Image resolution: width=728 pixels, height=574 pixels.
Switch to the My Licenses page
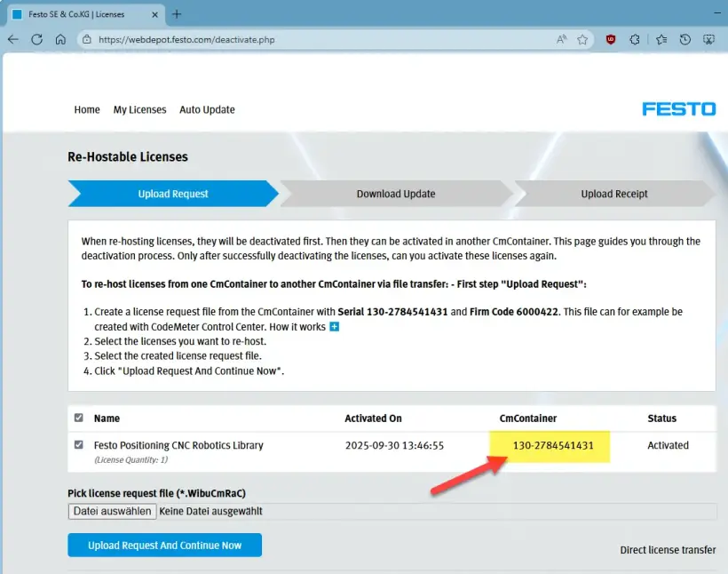(139, 109)
